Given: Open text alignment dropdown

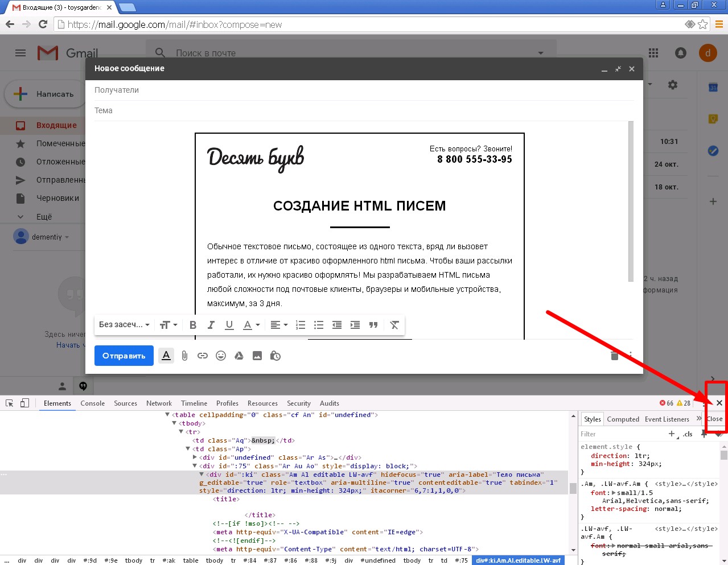Looking at the screenshot, I should 278,325.
